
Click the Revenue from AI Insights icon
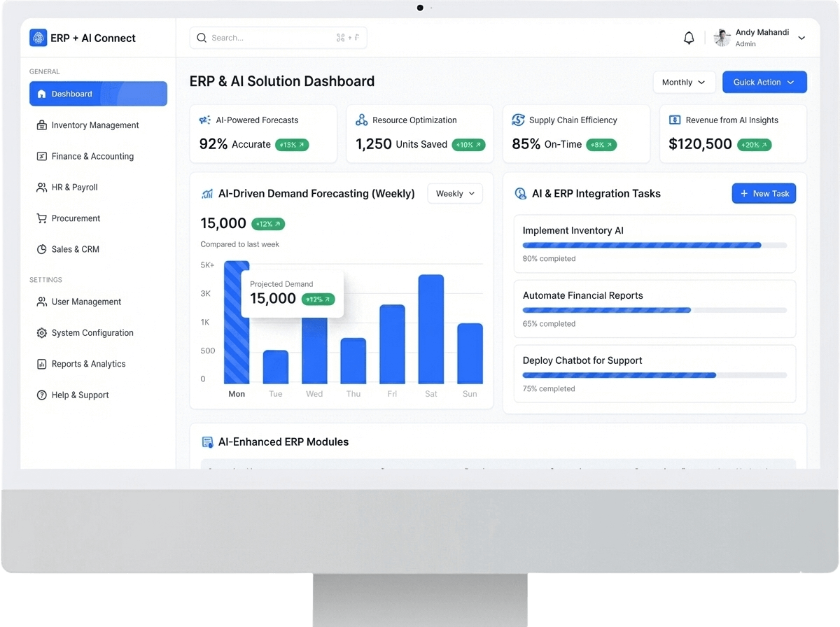point(675,120)
